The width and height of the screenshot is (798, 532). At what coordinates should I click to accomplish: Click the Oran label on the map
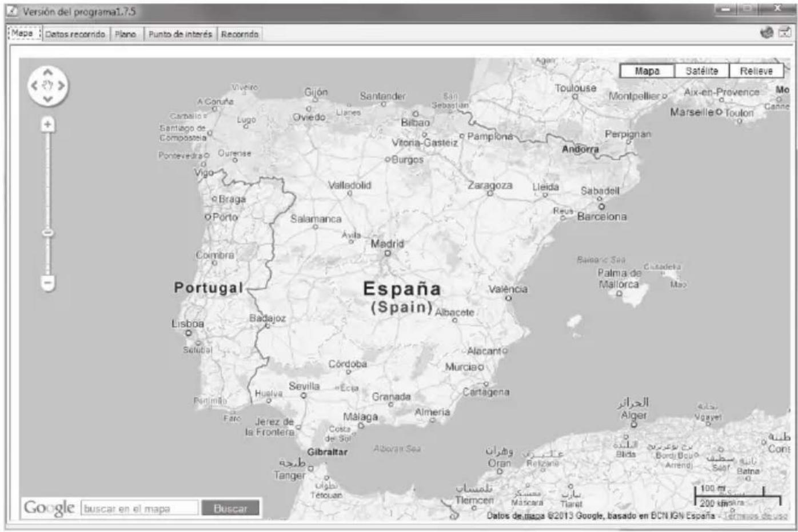tap(499, 463)
